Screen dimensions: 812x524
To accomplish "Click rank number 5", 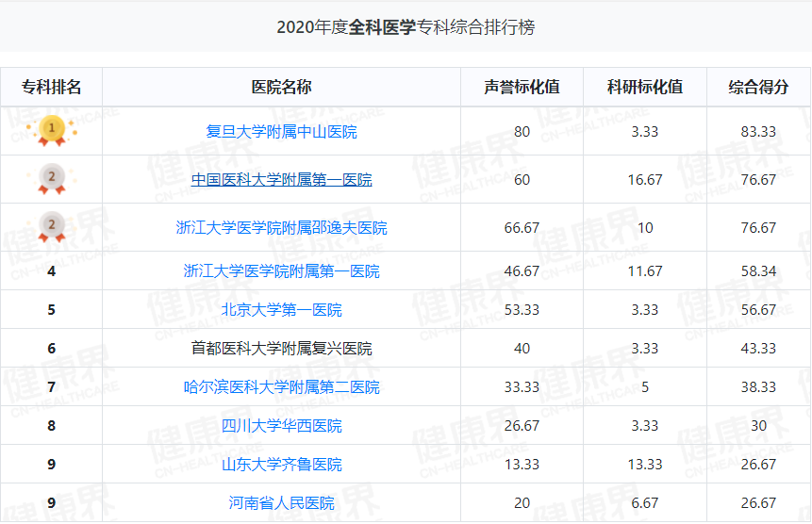I will coord(51,310).
